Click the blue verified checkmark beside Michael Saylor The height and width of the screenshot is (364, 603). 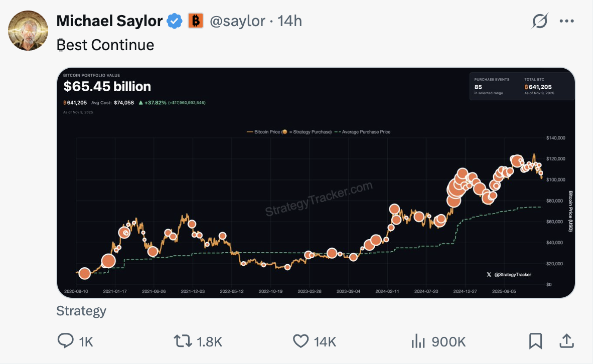point(174,21)
